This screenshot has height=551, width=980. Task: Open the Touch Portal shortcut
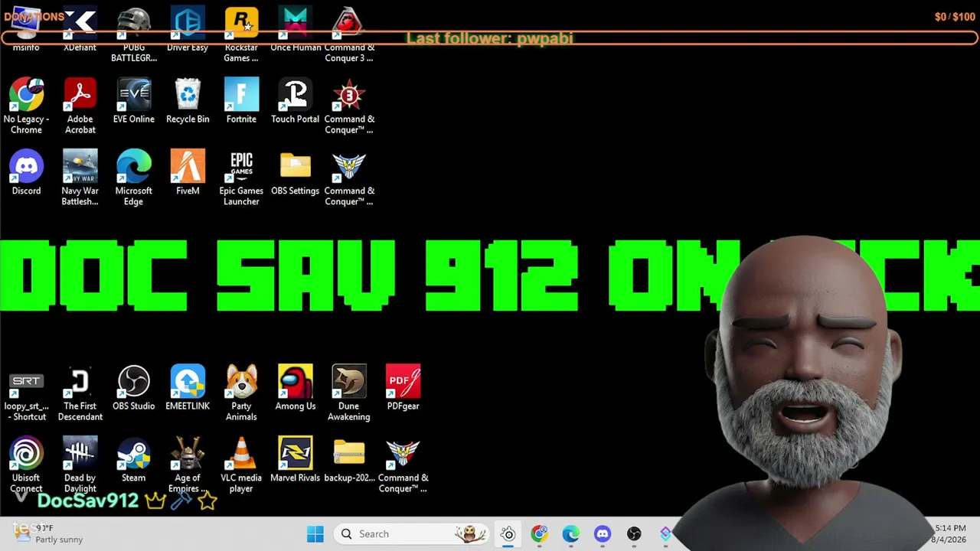coord(296,100)
